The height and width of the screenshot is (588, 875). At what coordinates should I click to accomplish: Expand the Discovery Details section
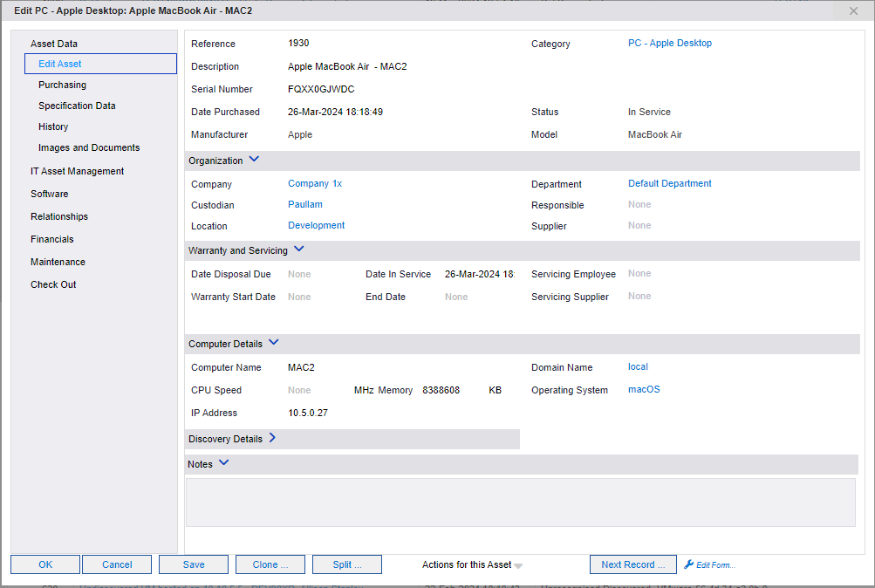pyautogui.click(x=270, y=439)
